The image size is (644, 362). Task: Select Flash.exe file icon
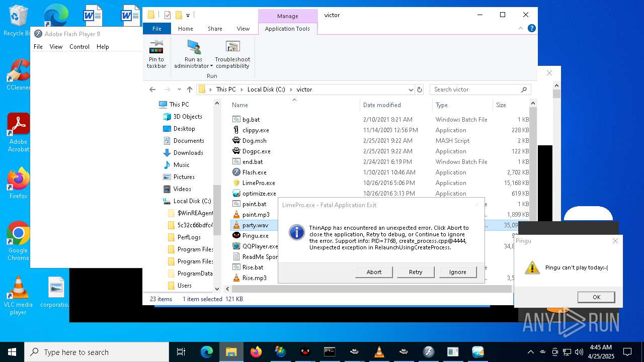[x=236, y=172]
